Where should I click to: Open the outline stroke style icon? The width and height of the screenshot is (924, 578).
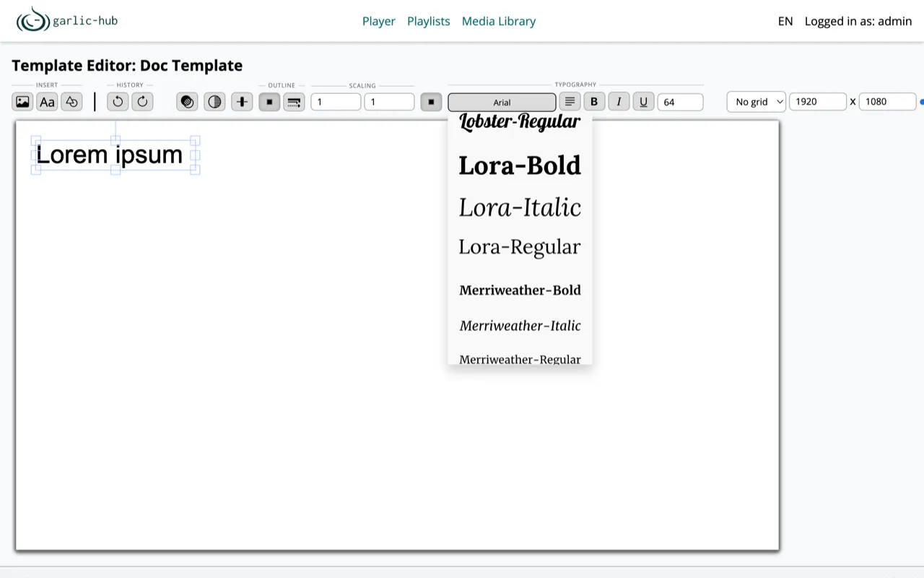click(294, 102)
